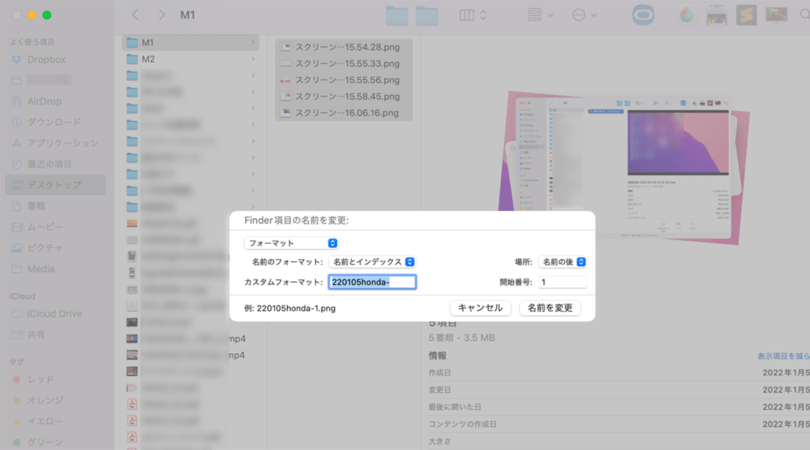Viewport: 810px width, 450px height.
Task: Select the column view switcher icon
Action: [x=466, y=16]
